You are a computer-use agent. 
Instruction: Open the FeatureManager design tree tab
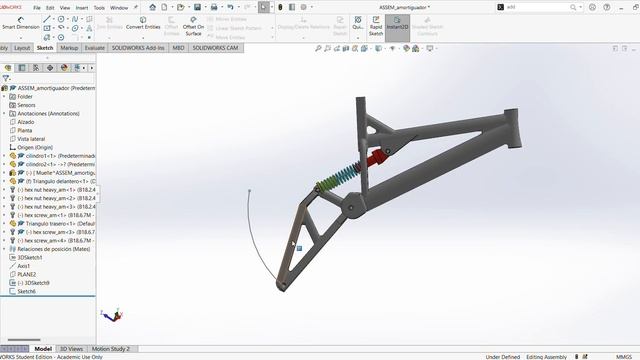[8, 68]
